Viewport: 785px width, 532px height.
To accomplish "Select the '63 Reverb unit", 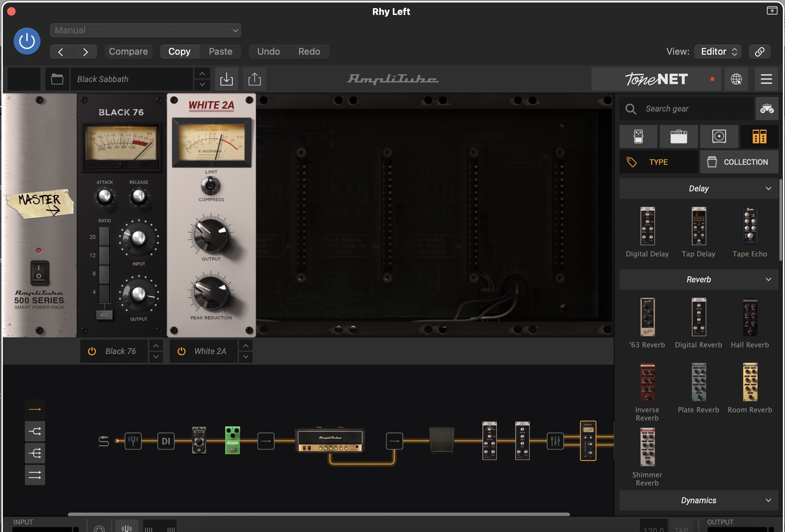I will [x=647, y=324].
